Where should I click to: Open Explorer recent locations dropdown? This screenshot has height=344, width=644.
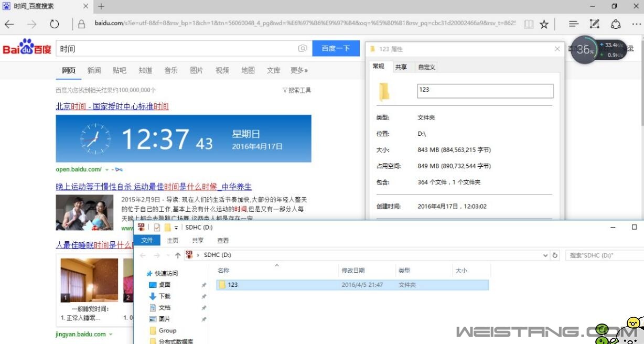[x=168, y=255]
